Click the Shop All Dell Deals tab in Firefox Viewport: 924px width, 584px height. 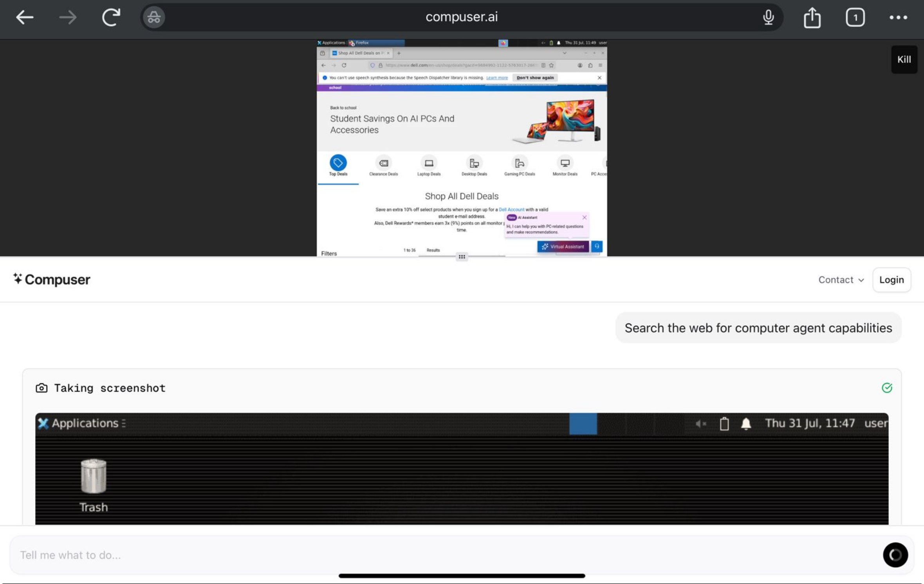click(361, 53)
